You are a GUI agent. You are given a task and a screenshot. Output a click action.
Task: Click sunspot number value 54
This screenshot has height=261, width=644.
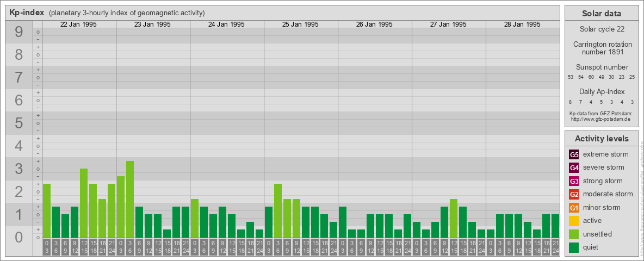point(581,77)
